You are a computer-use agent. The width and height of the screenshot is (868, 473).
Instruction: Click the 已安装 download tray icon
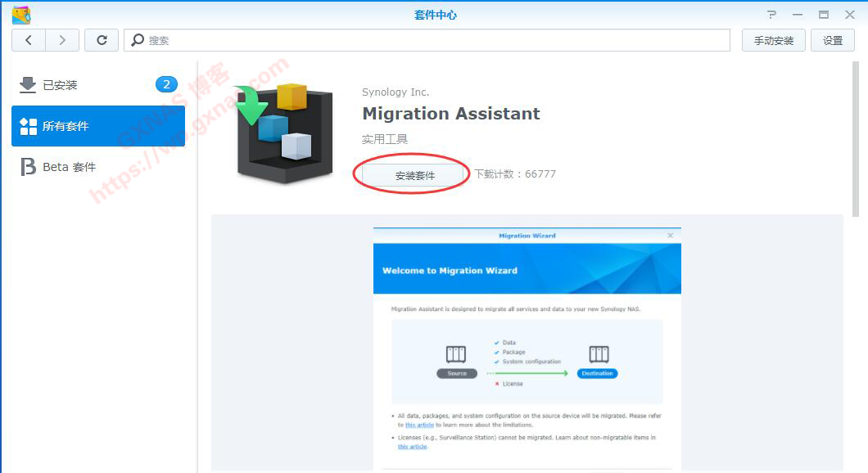click(28, 84)
